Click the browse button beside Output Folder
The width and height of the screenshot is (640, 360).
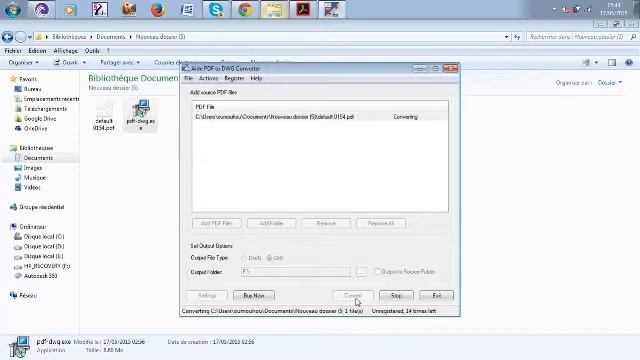[x=361, y=271]
